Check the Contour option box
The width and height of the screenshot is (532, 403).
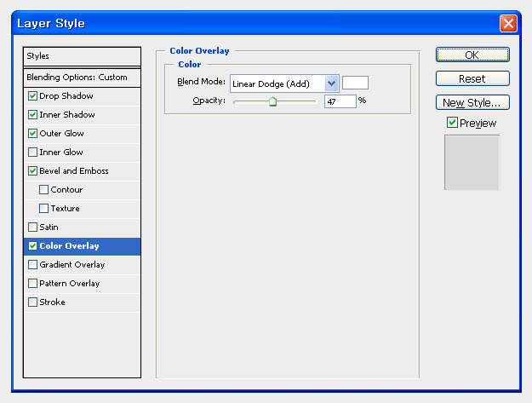(x=43, y=189)
